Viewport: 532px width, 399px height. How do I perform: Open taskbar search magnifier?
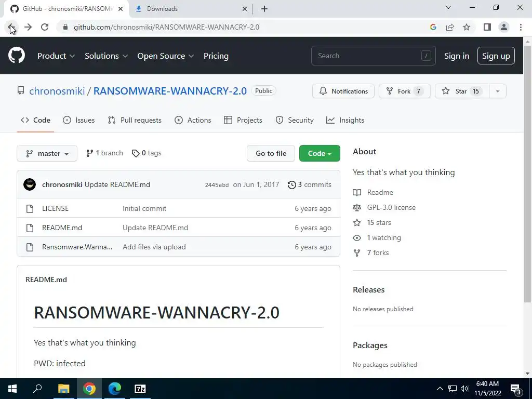[37, 388]
